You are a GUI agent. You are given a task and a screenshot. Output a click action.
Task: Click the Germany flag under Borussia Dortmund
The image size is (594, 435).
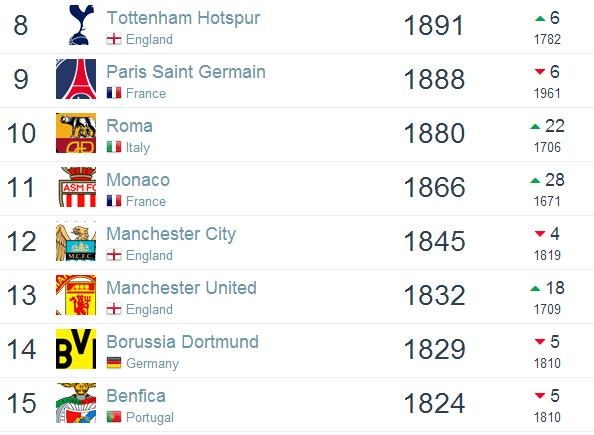click(114, 363)
